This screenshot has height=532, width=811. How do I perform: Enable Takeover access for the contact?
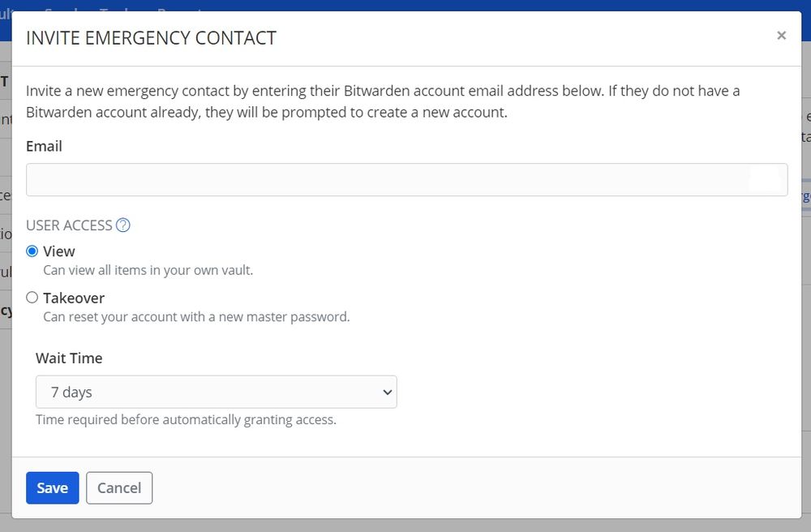31,297
